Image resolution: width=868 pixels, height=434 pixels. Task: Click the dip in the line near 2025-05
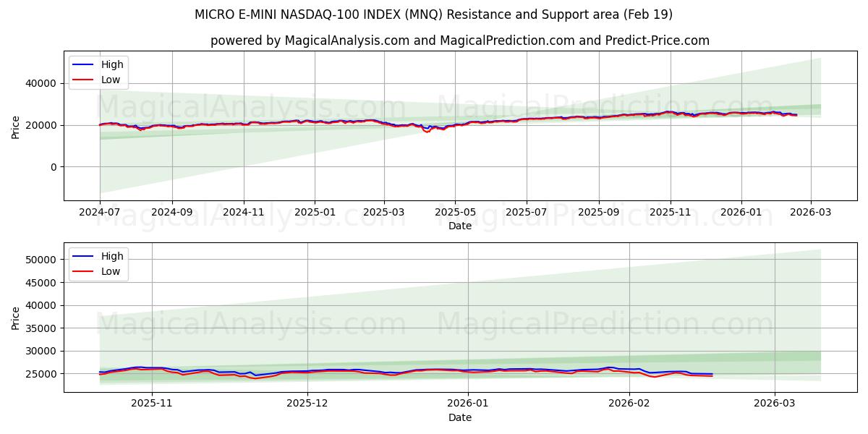426,132
